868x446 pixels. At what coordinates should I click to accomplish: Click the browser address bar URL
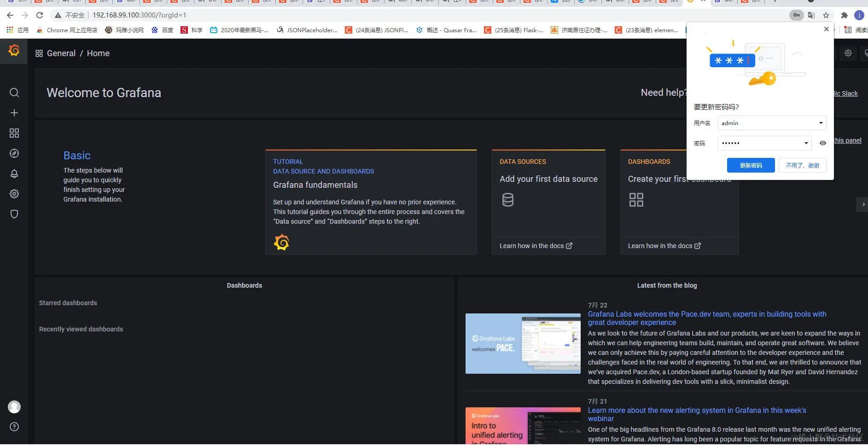(x=140, y=15)
